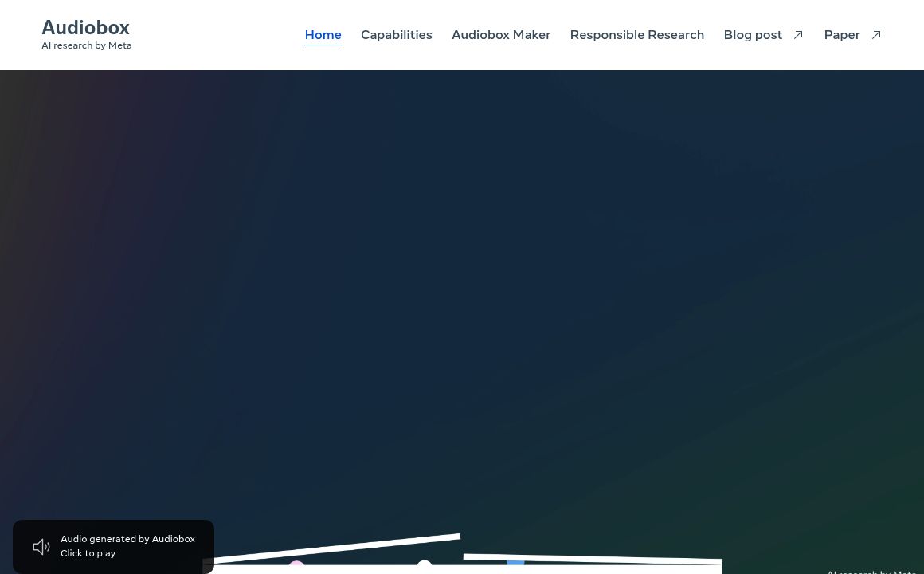Click the external link arrow next to Paper
Screen dimensions: 924x574
tap(875, 35)
